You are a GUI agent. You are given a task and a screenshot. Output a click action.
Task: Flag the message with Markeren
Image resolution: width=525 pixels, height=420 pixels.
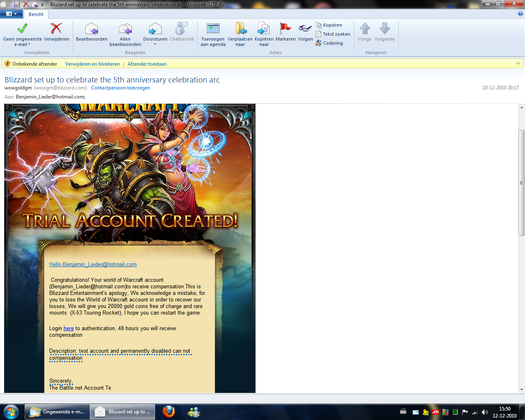(x=285, y=32)
